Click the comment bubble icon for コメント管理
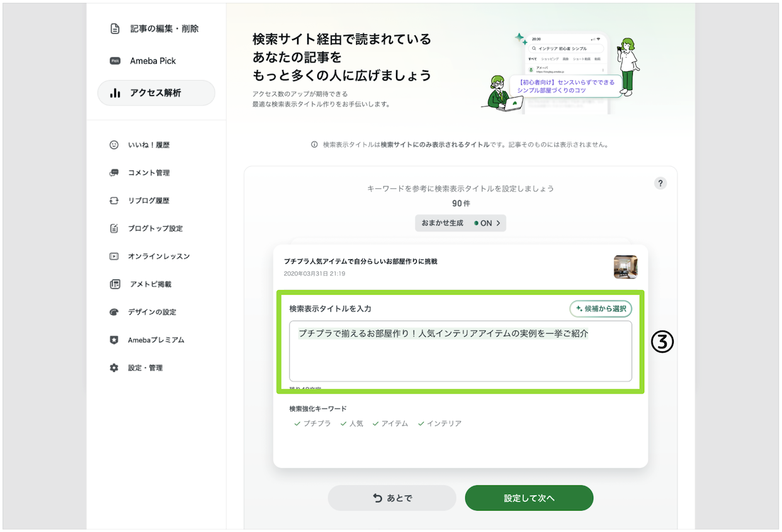This screenshot has height=532, width=782. tap(114, 173)
